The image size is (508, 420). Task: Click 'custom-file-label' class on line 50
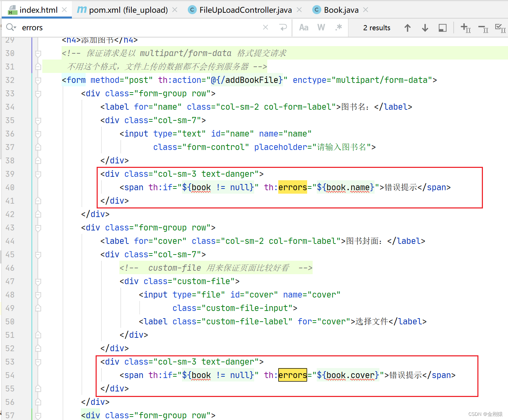pyautogui.click(x=247, y=322)
